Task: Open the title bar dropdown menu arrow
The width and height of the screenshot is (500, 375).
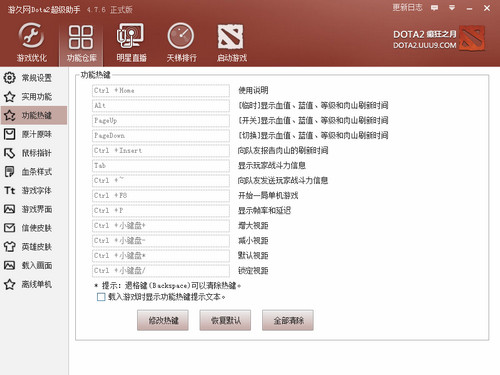Action: (452, 8)
